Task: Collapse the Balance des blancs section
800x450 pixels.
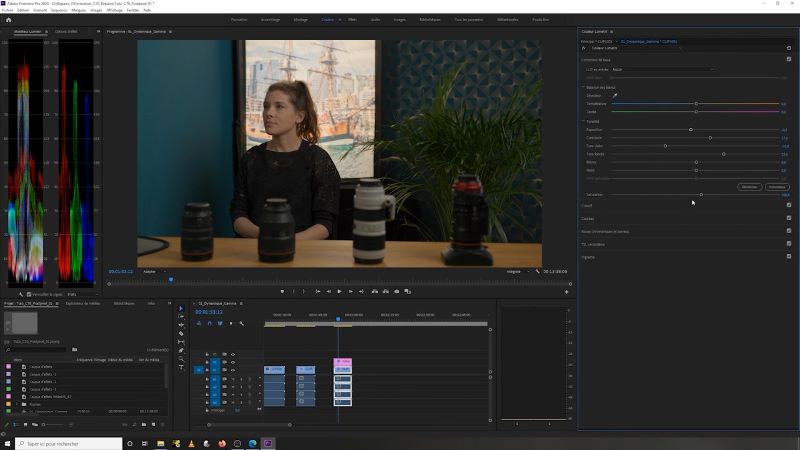Action: 584,88
